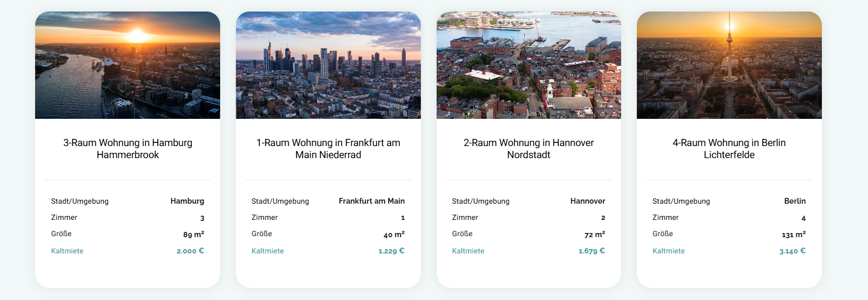Open the 3-Raum Wohnung in Hamburg Hammerbrook listing title
The image size is (868, 300).
tap(127, 149)
